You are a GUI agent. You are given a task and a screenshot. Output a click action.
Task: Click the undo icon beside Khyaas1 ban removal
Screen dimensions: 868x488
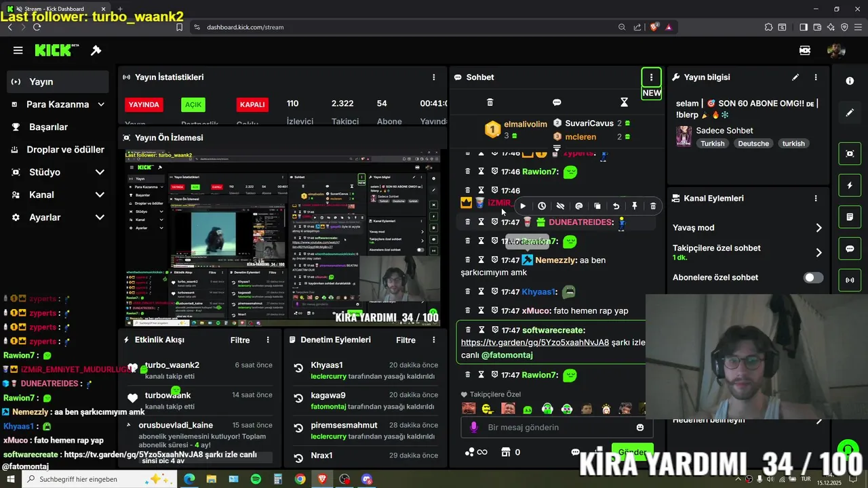pyautogui.click(x=298, y=369)
